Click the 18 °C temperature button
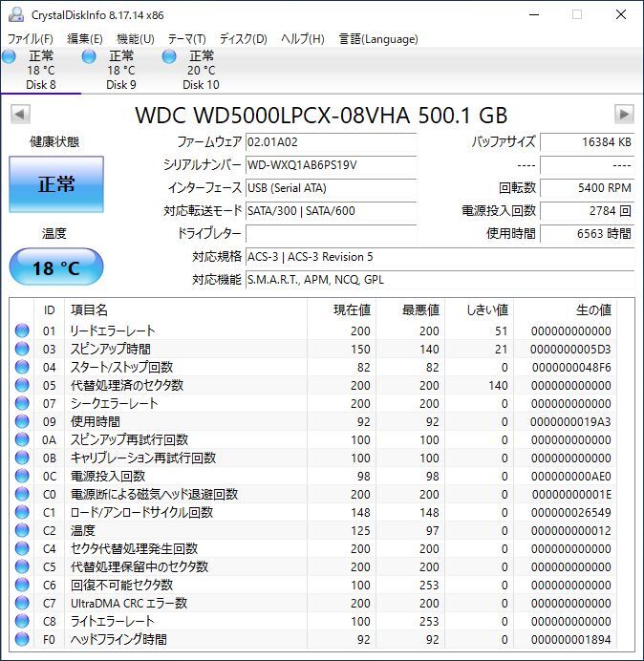This screenshot has width=644, height=661. point(56,267)
